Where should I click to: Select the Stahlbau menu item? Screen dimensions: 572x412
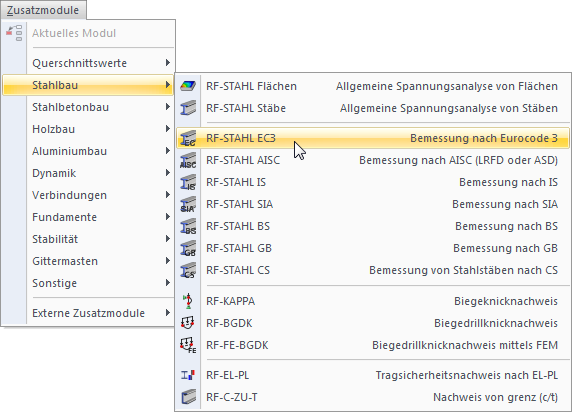click(88, 85)
